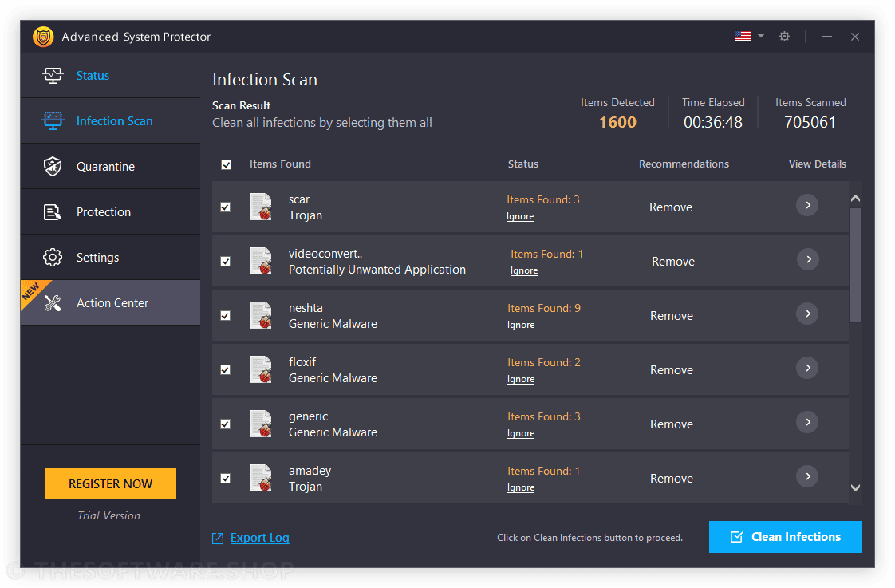Open the Infection Scan section
895x588 pixels.
click(110, 120)
